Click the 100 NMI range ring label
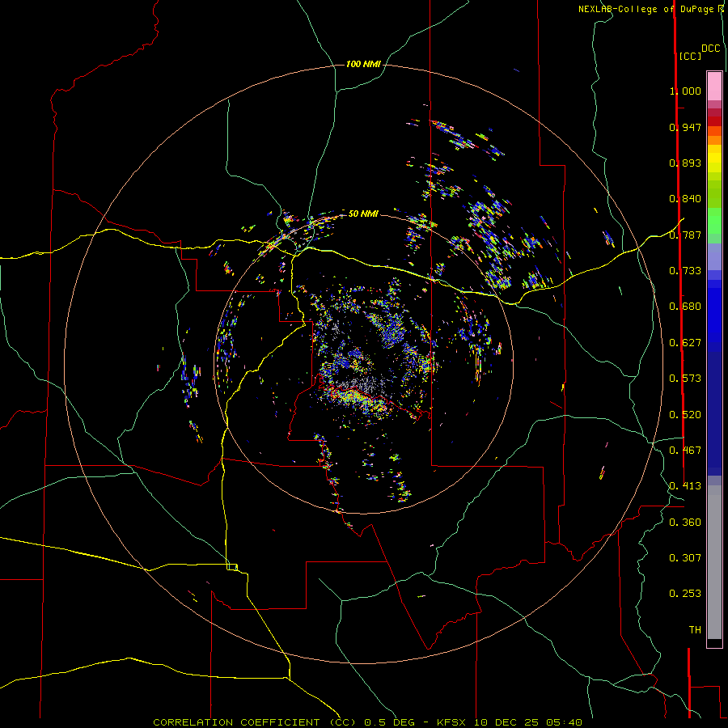This screenshot has height=728, width=728. point(363,64)
